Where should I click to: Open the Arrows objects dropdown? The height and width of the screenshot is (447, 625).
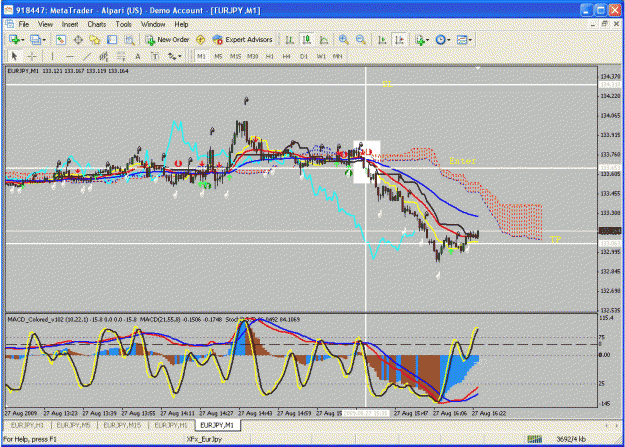pos(174,56)
